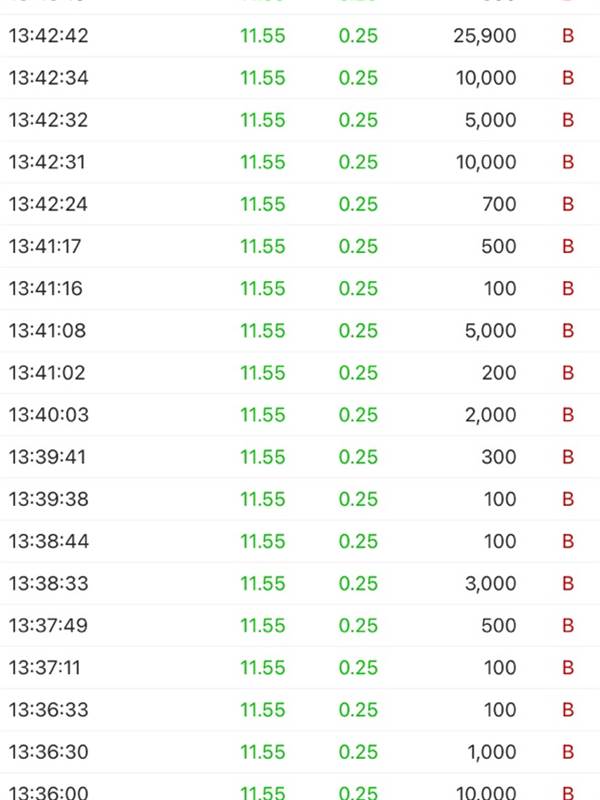Tap the B indicator for 13:37:49

568,626
